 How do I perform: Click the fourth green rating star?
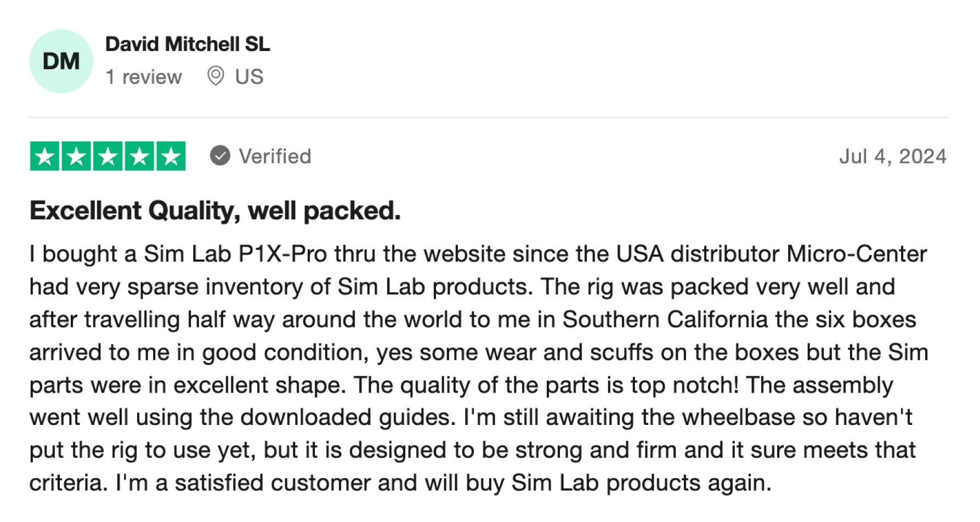139,156
